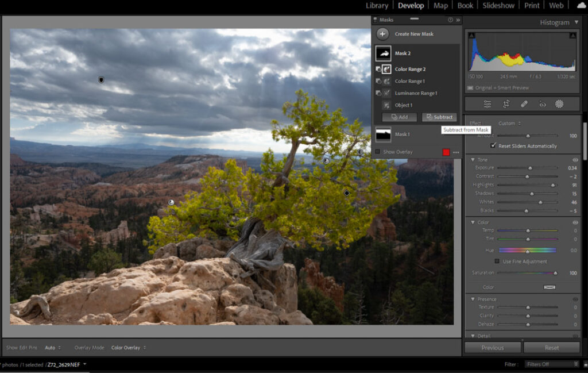Switch to the Book module
The image size is (588, 373).
[x=465, y=5]
